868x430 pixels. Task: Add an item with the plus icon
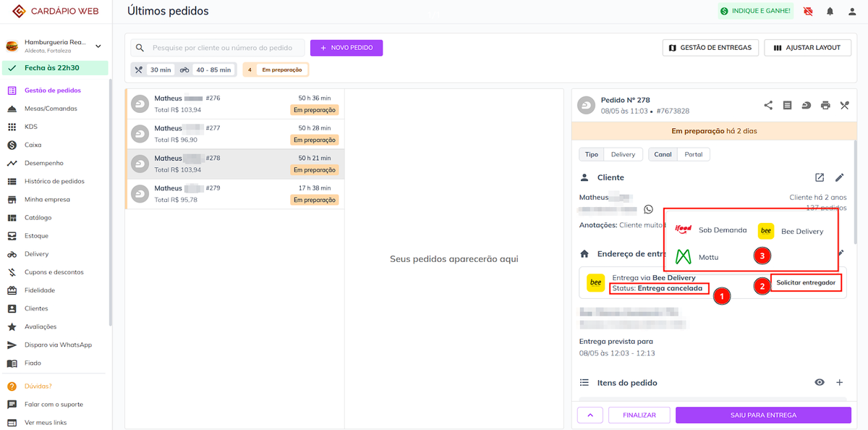click(x=839, y=382)
